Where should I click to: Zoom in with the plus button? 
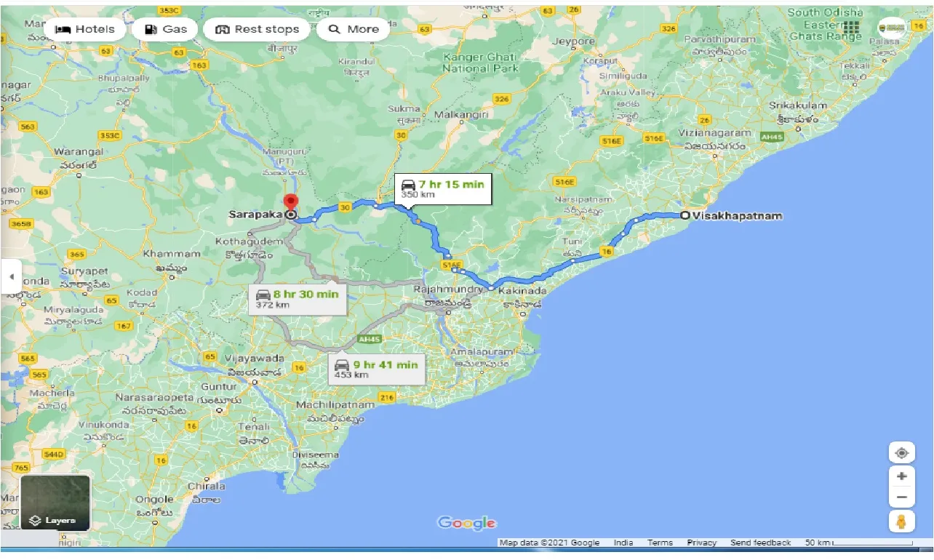coord(901,476)
